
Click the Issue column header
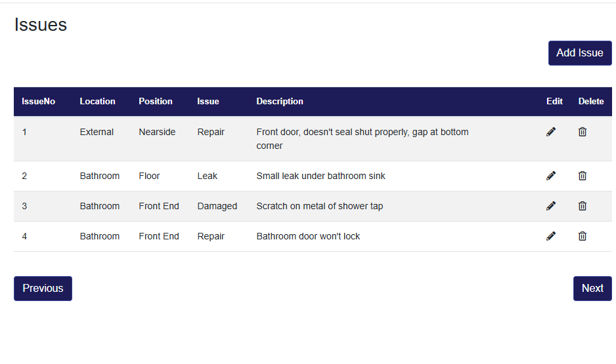point(208,102)
